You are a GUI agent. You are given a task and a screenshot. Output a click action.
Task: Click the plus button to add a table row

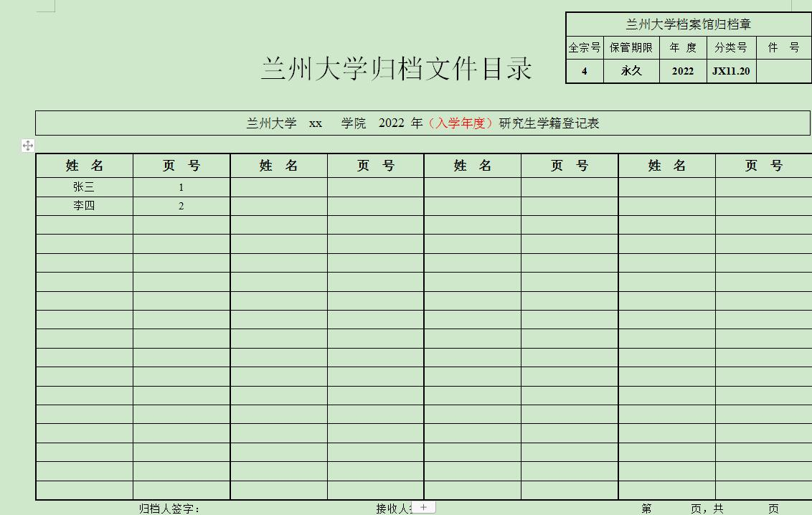[x=424, y=507]
